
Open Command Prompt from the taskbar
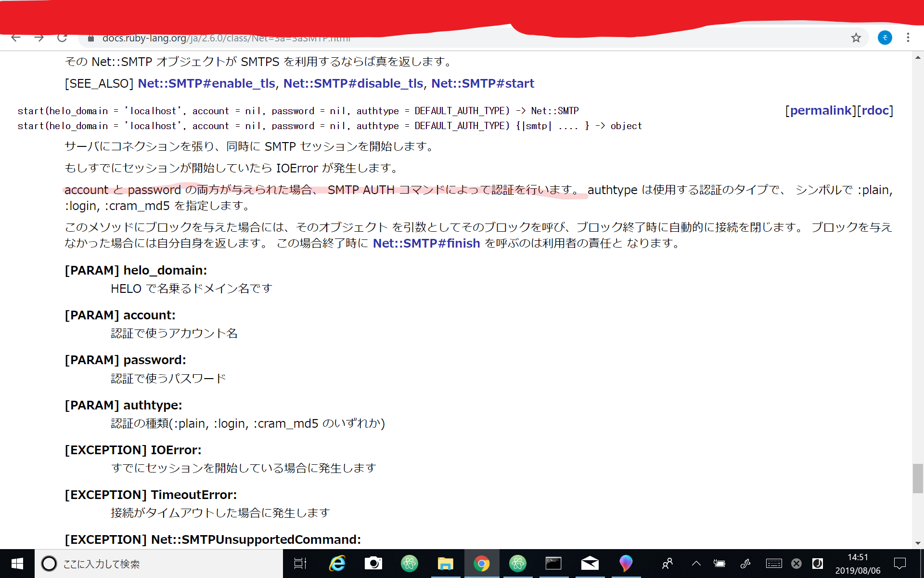click(553, 563)
